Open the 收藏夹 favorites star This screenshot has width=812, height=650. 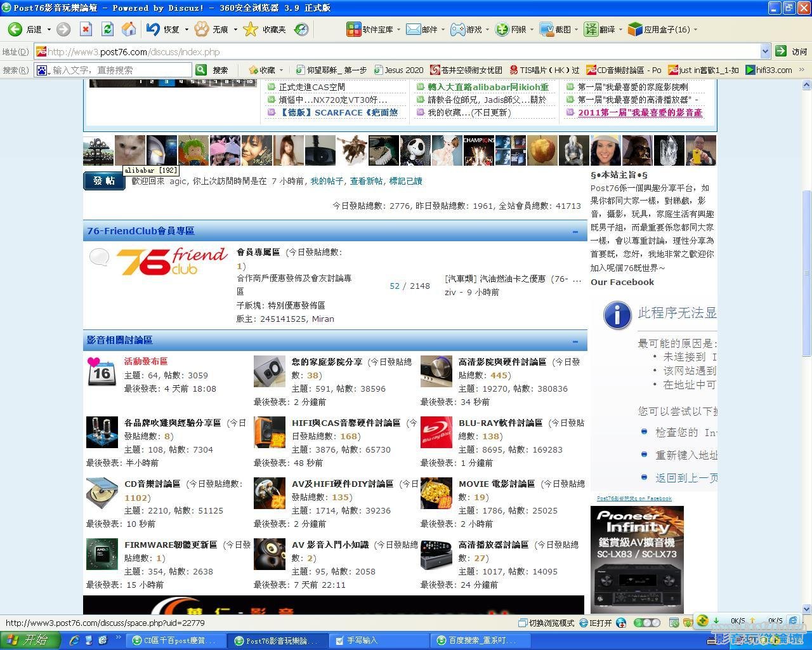251,29
